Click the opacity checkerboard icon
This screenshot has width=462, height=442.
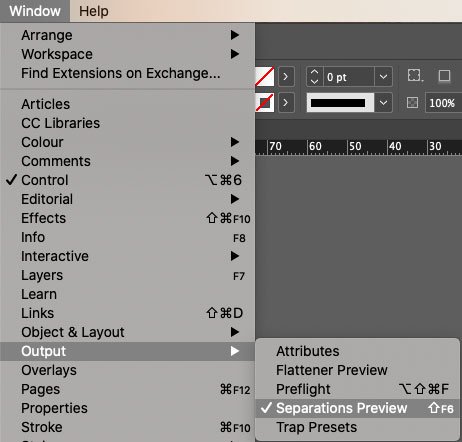[x=413, y=102]
